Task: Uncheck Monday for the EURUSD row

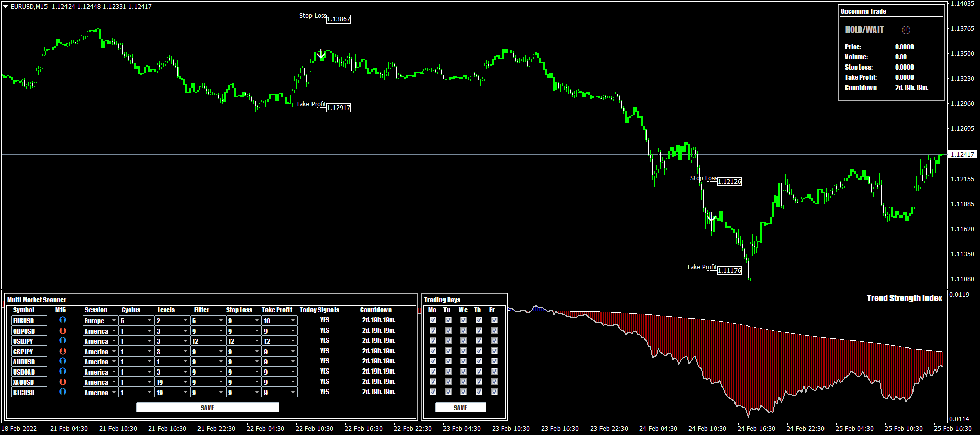Action: pyautogui.click(x=433, y=320)
